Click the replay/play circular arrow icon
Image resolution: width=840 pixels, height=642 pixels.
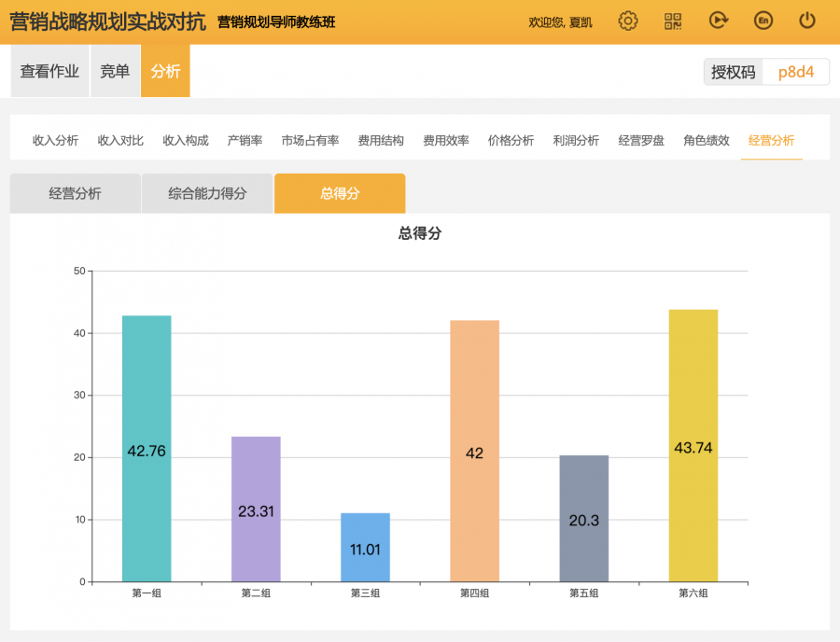click(x=718, y=21)
